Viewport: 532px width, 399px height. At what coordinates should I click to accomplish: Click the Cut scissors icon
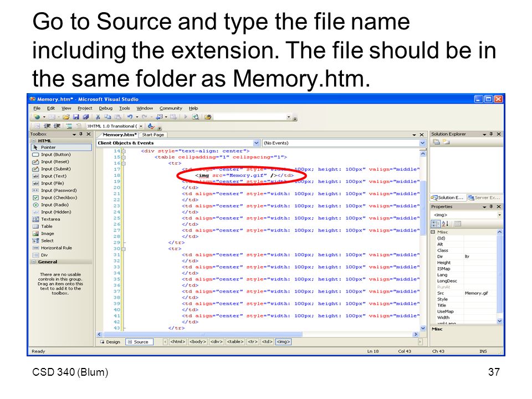tap(98, 117)
